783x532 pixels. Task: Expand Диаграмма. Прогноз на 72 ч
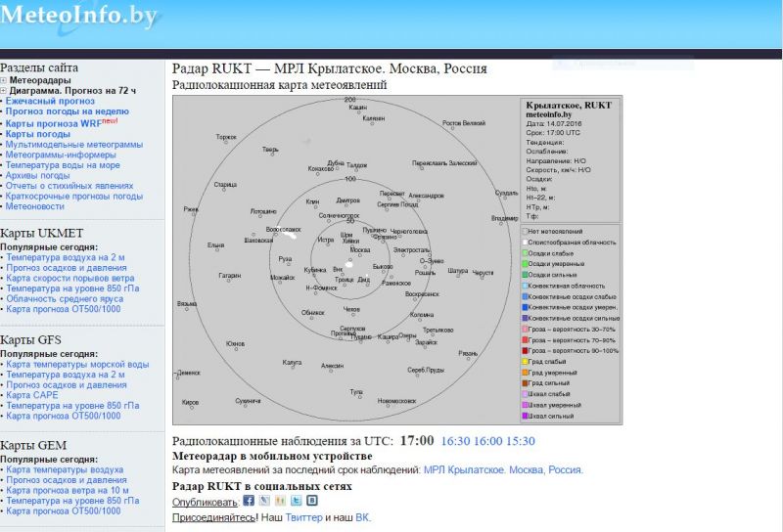[3, 91]
